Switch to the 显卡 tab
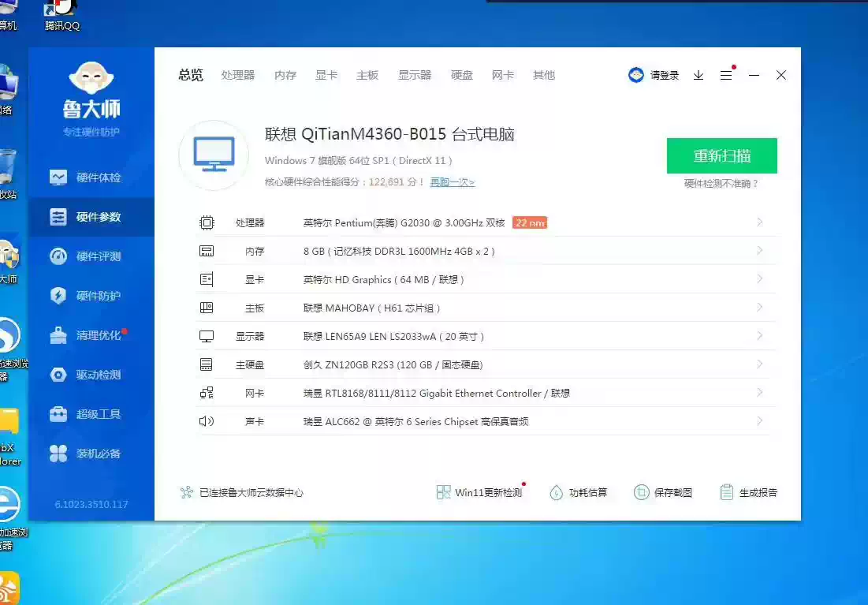 [x=326, y=75]
